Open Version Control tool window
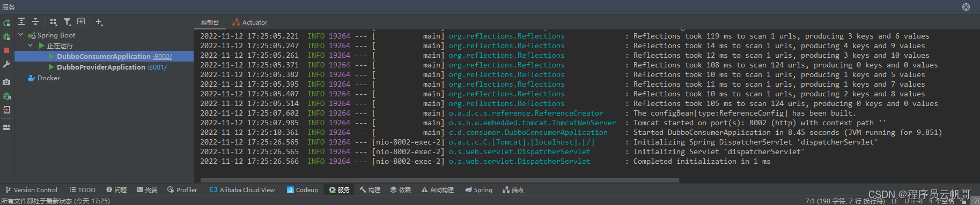 31,190
